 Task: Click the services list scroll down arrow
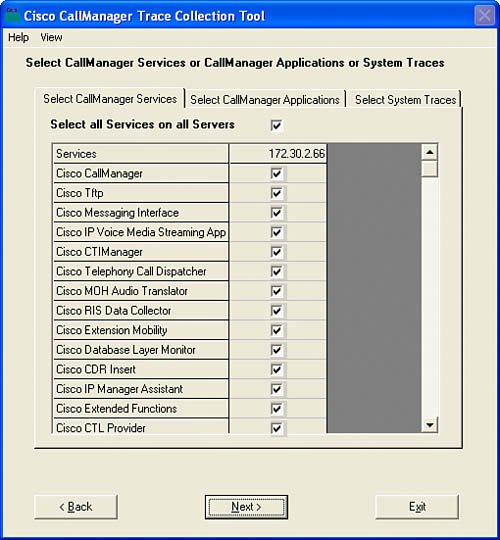click(x=429, y=425)
